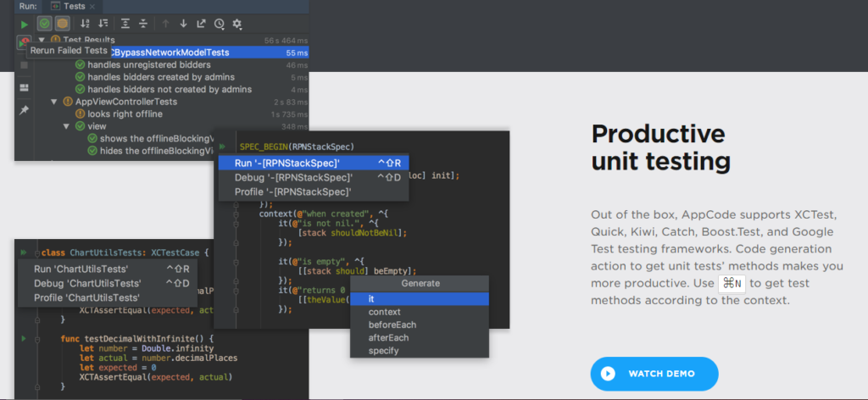Image resolution: width=868 pixels, height=400 pixels.
Task: Click the 56 s 464 ms duration of Test Results
Action: coord(287,41)
